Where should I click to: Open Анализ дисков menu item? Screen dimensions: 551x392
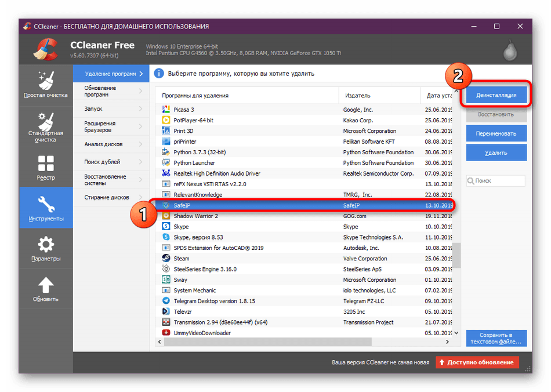click(x=111, y=144)
